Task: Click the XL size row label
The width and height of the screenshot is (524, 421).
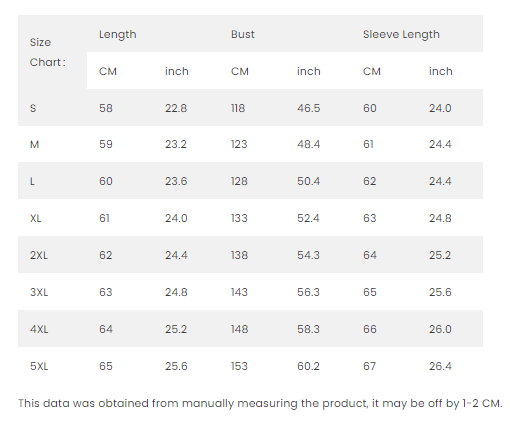Action: coord(35,218)
